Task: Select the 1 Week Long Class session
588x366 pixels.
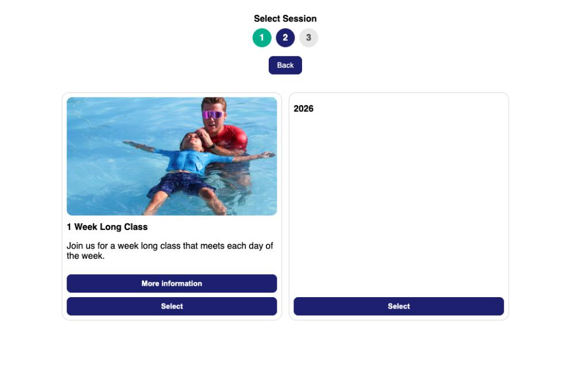Action: pyautogui.click(x=172, y=306)
